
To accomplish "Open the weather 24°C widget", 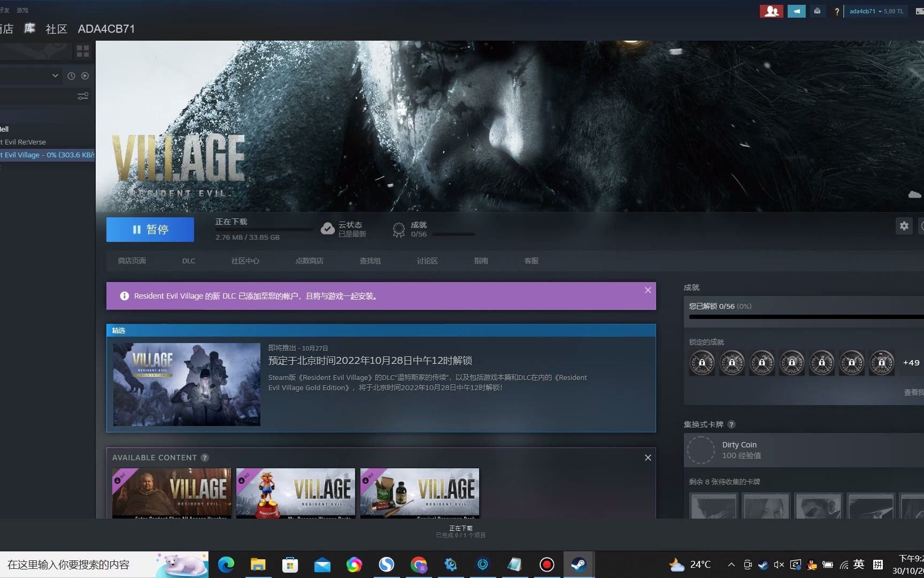I will pyautogui.click(x=690, y=565).
